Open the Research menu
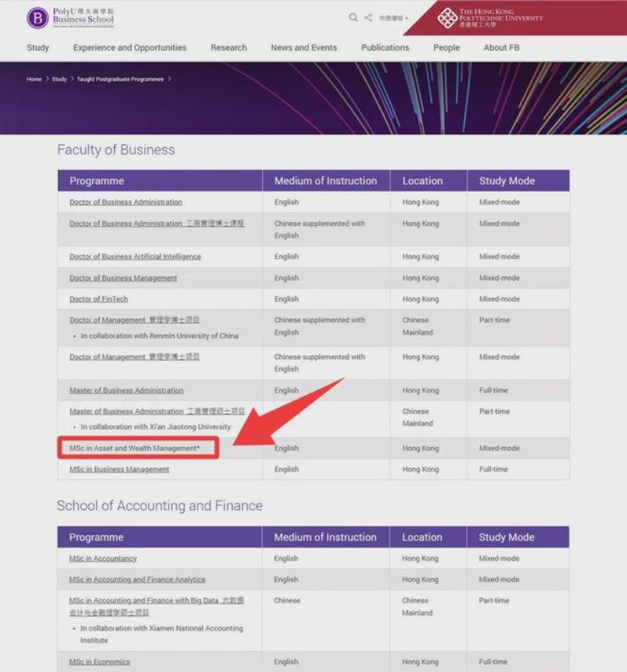 click(229, 48)
